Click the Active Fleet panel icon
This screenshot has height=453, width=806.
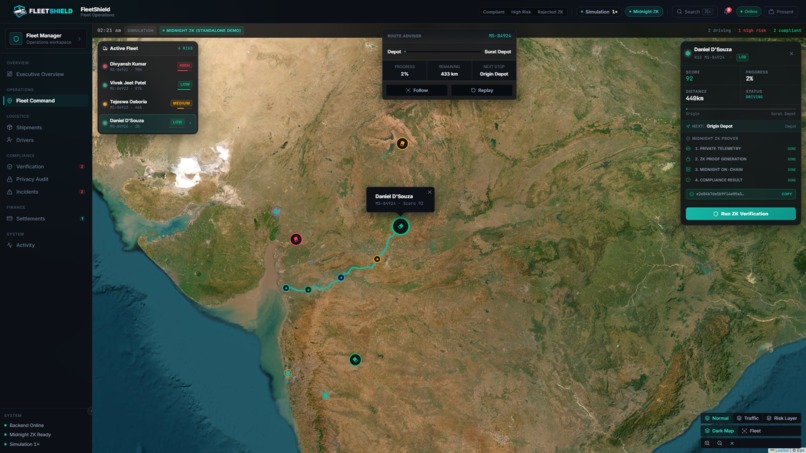pyautogui.click(x=105, y=48)
